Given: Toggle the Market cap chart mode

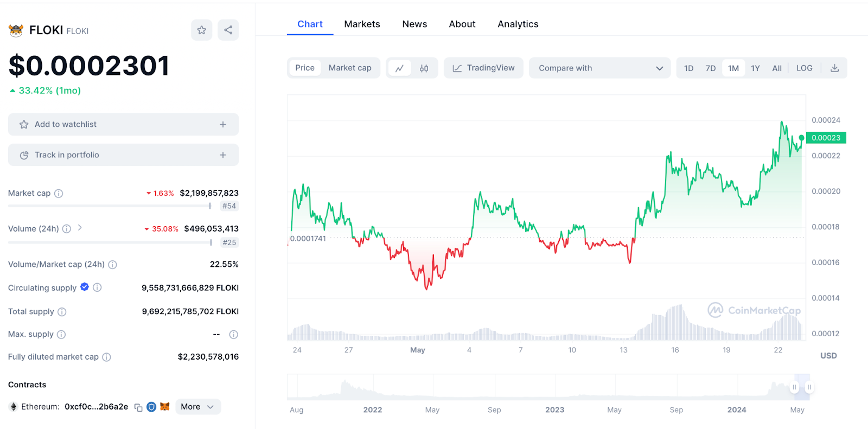Looking at the screenshot, I should (x=350, y=68).
